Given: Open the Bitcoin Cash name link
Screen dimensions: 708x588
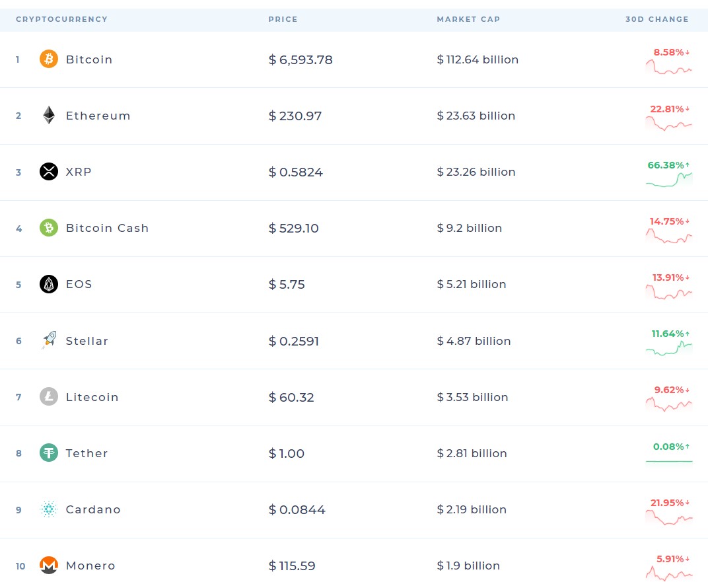Looking at the screenshot, I should (x=107, y=228).
